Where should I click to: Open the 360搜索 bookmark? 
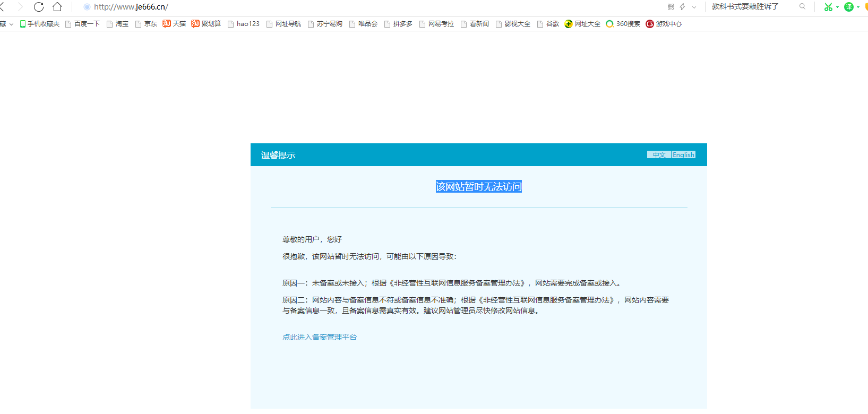pyautogui.click(x=623, y=24)
